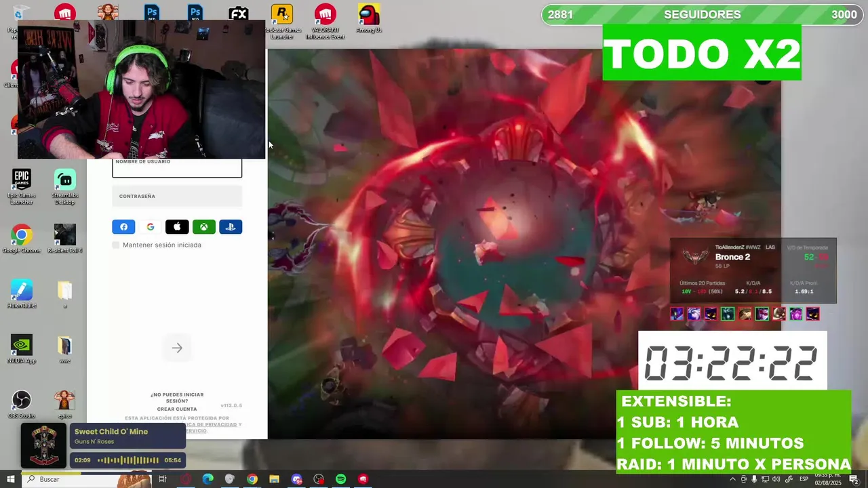Open Task View on the taskbar
This screenshot has width=868, height=488.
click(x=163, y=479)
